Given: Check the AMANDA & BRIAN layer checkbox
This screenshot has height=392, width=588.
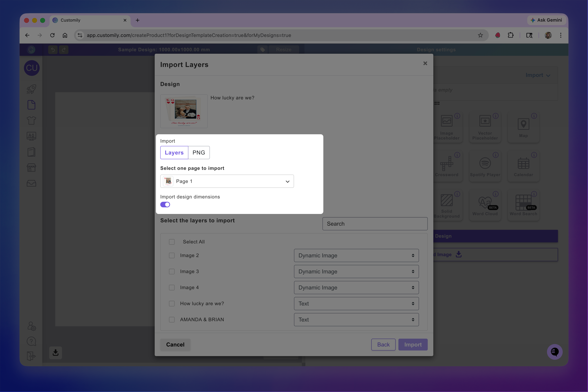Looking at the screenshot, I should coord(172,319).
